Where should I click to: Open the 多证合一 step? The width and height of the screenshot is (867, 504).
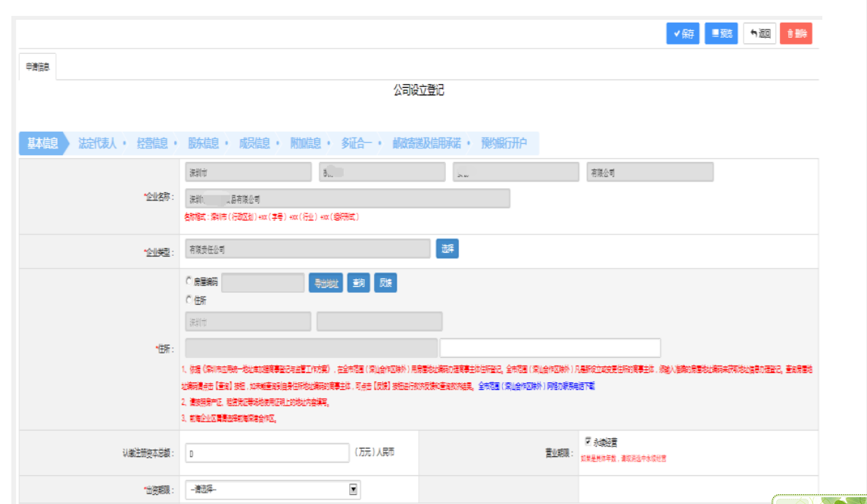(x=356, y=143)
